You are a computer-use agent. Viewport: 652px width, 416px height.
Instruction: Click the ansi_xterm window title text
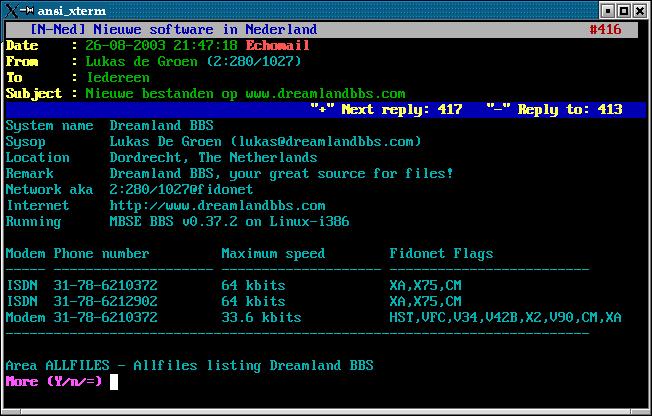72,11
